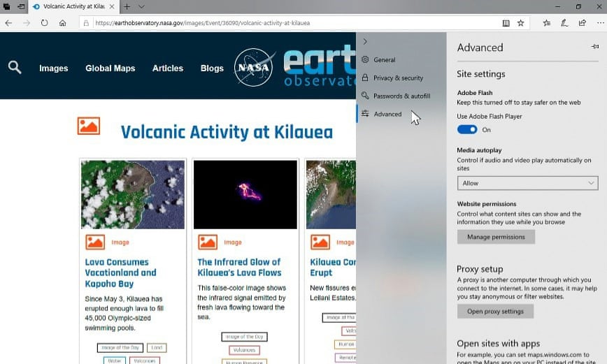607x364 pixels.
Task: Click the address bar URL
Action: click(203, 23)
